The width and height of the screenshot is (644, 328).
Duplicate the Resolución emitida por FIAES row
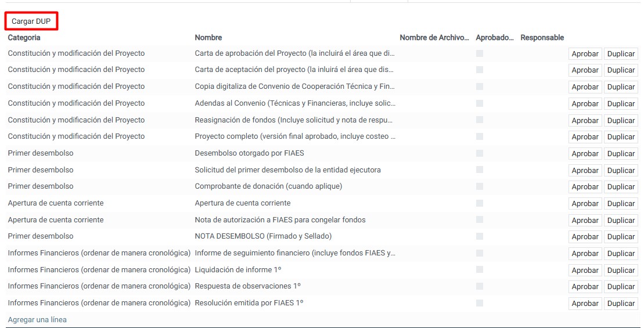point(621,304)
